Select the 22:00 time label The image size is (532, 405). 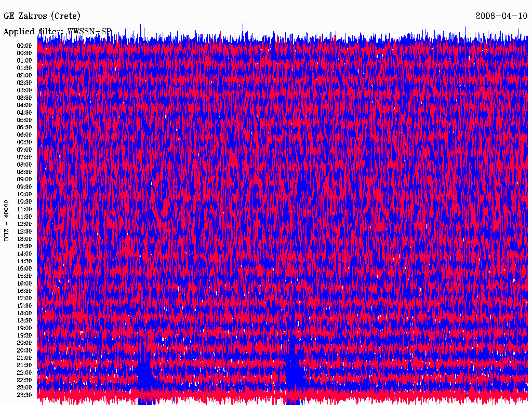click(24, 373)
